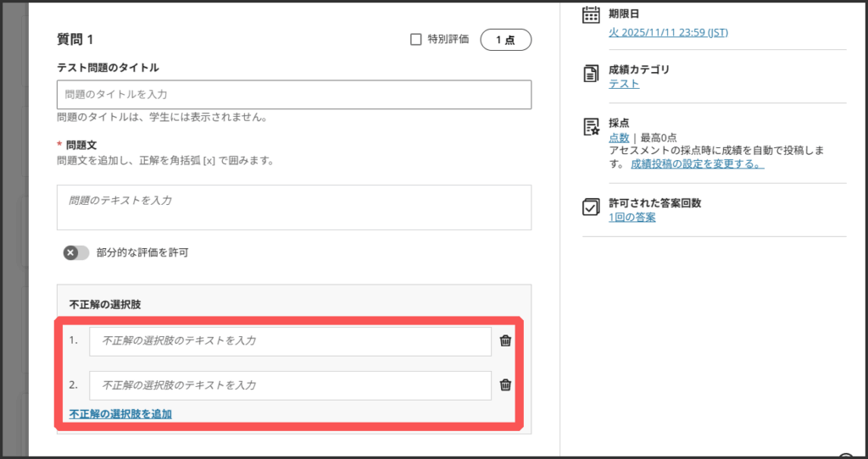This screenshot has width=868, height=459.
Task: Enable the 特別評価 checkbox
Action: [x=415, y=39]
